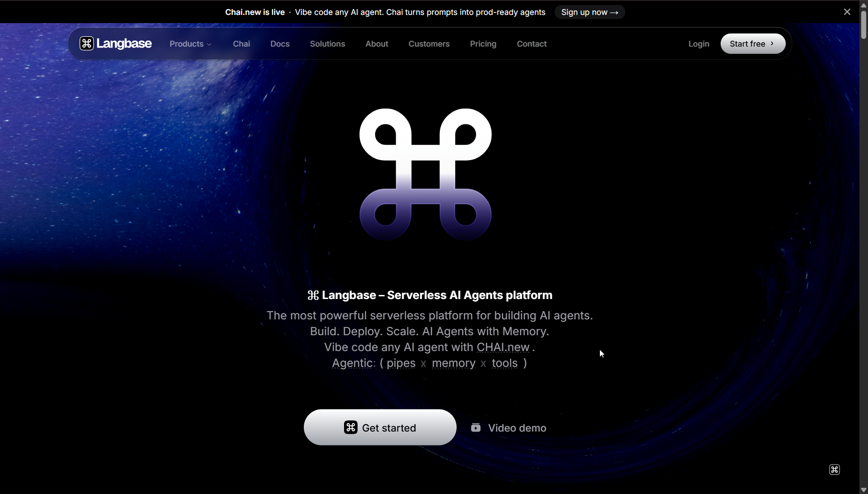View the Pricing page
Screen dimensions: 868x494
click(483, 44)
